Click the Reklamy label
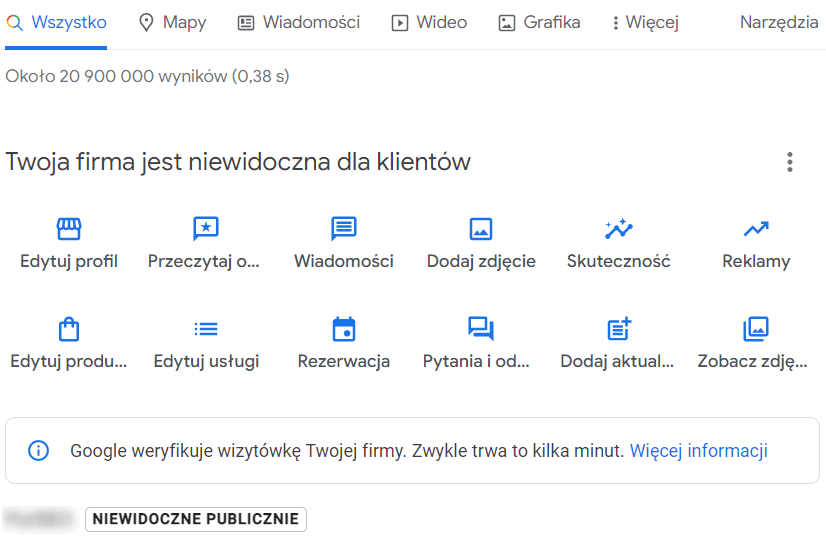This screenshot has width=826, height=536. click(x=756, y=261)
